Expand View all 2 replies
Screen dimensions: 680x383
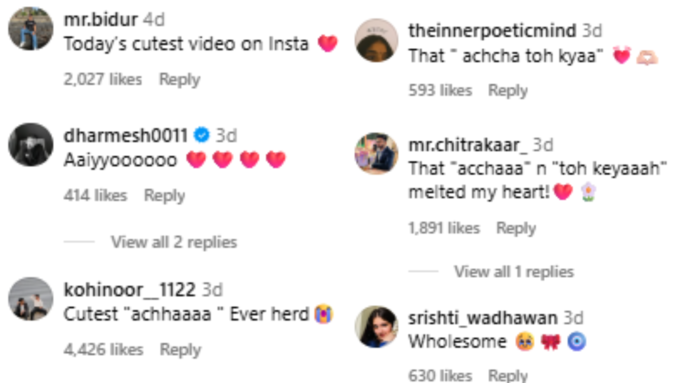[174, 242]
